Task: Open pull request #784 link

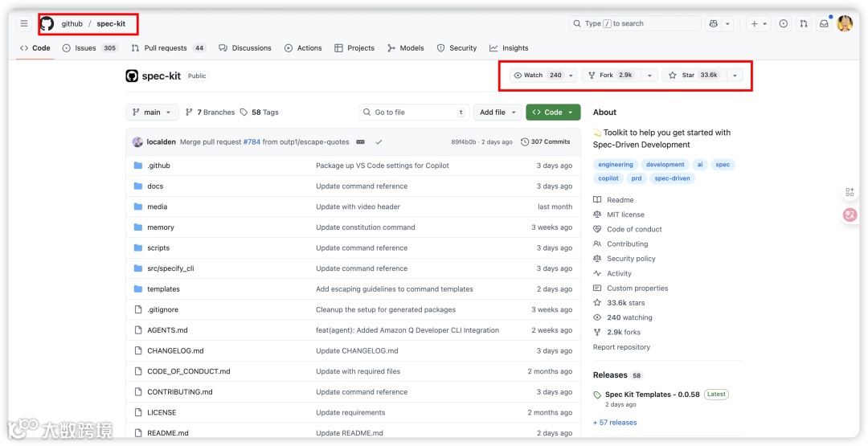Action: (x=252, y=142)
